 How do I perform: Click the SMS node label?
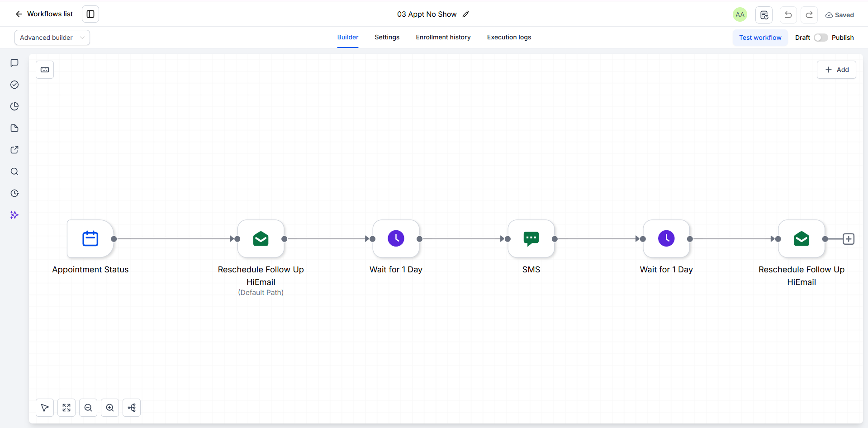(x=531, y=270)
